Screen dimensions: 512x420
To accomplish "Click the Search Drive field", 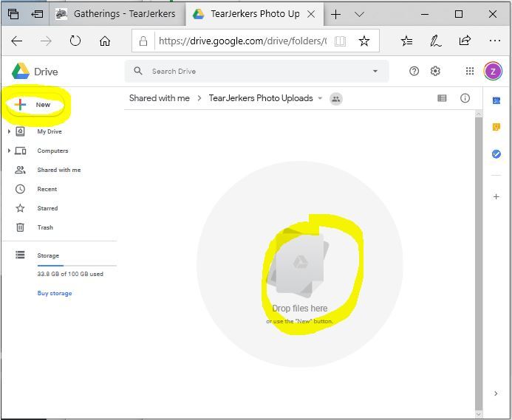I will 251,72.
